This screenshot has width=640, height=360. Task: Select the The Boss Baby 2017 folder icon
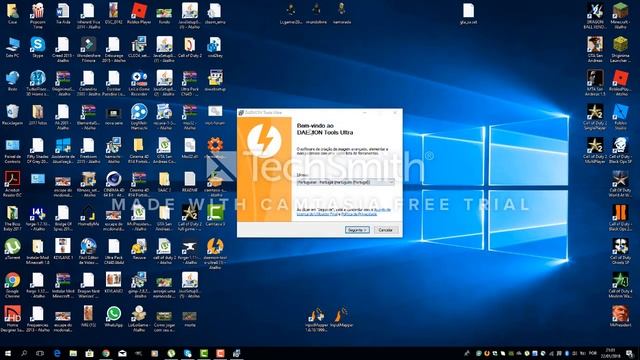[12, 218]
